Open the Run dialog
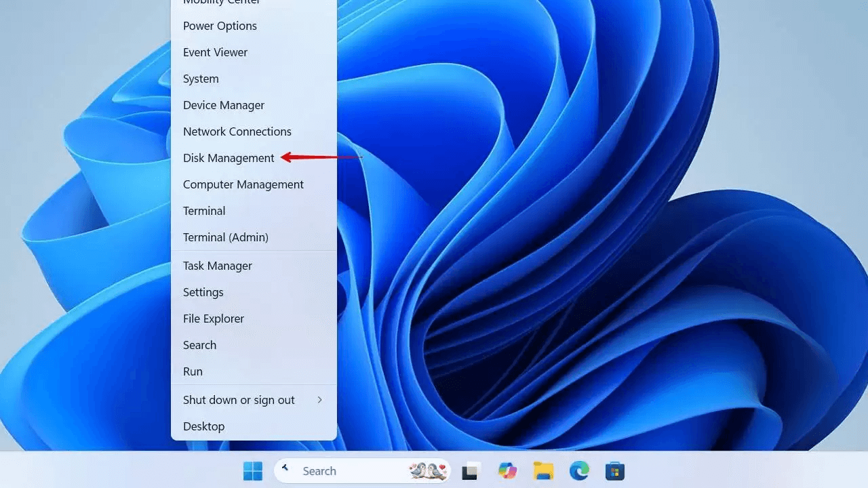 coord(193,371)
